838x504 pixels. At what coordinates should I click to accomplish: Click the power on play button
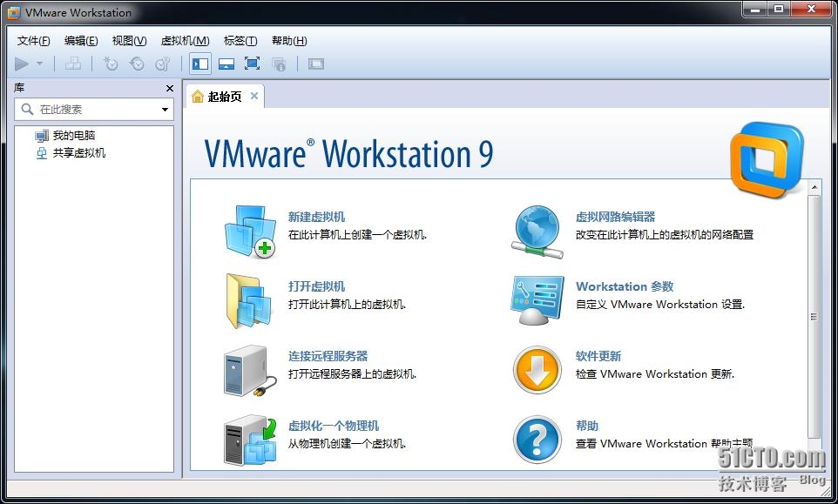pos(22,64)
